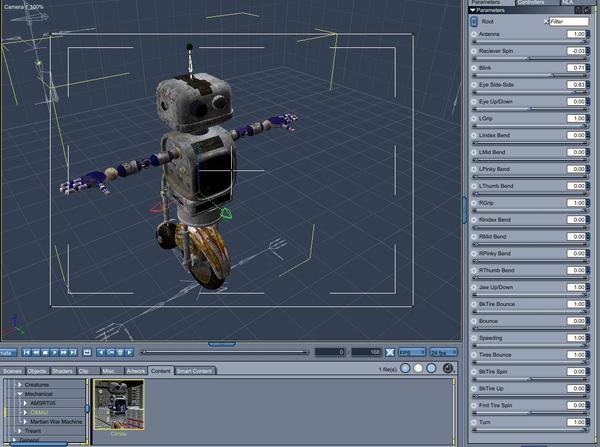Open the 24 fps dropdown
This screenshot has width=600, height=447.
click(443, 352)
